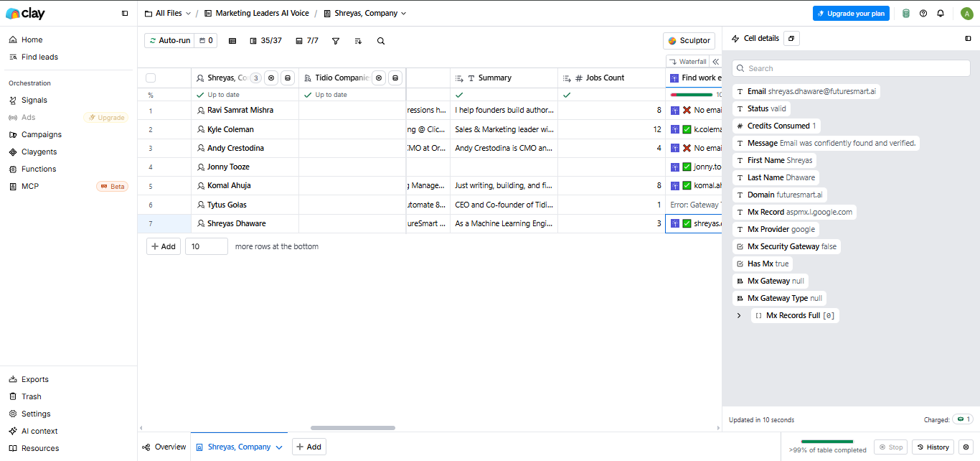Click the horizontal table scrollbar

(x=353, y=428)
